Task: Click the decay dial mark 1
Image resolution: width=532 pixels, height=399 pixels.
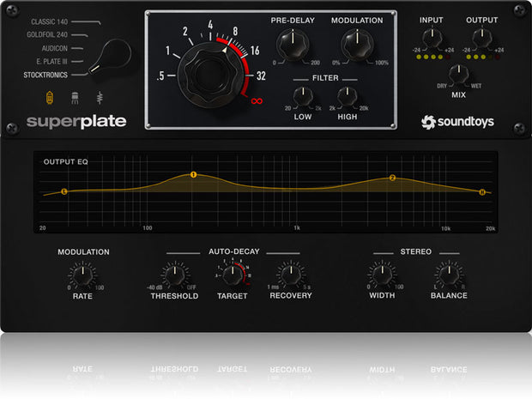Action: click(x=167, y=51)
